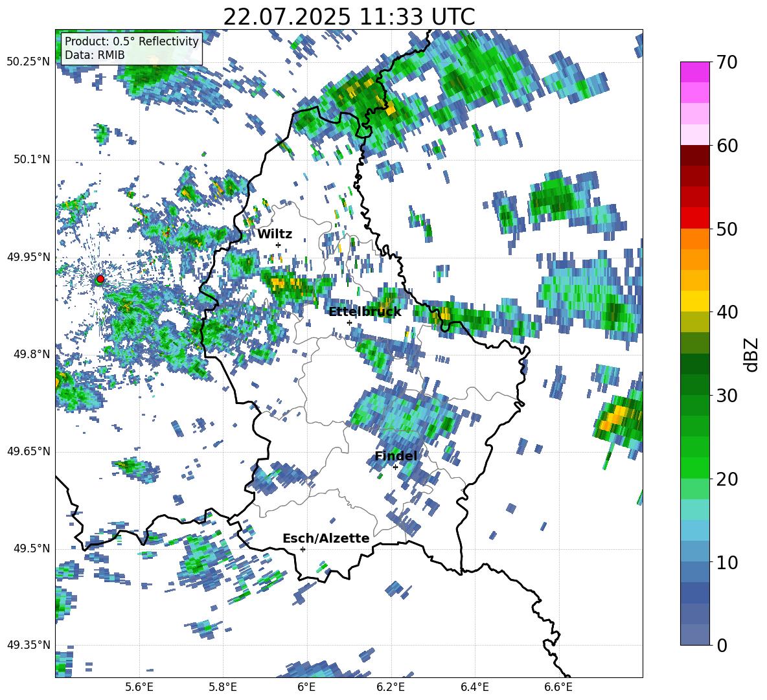Click the Wiltz cross location marker
The height and width of the screenshot is (700, 767).
(279, 245)
